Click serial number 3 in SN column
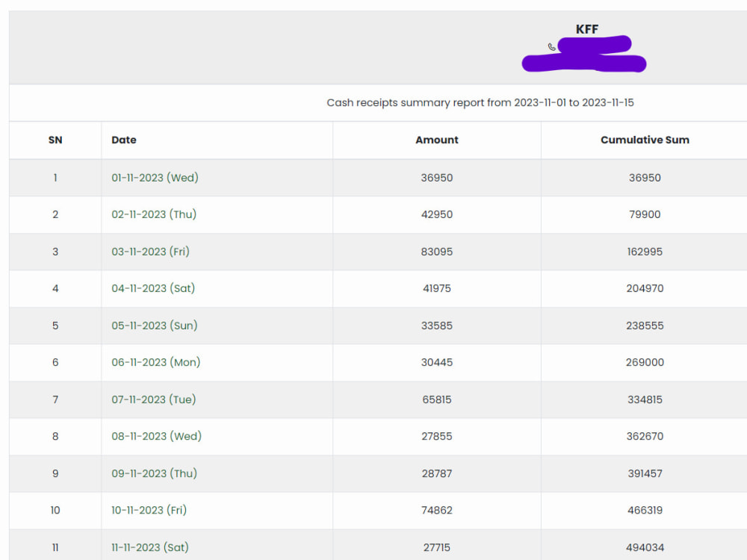The image size is (747, 560). [55, 252]
